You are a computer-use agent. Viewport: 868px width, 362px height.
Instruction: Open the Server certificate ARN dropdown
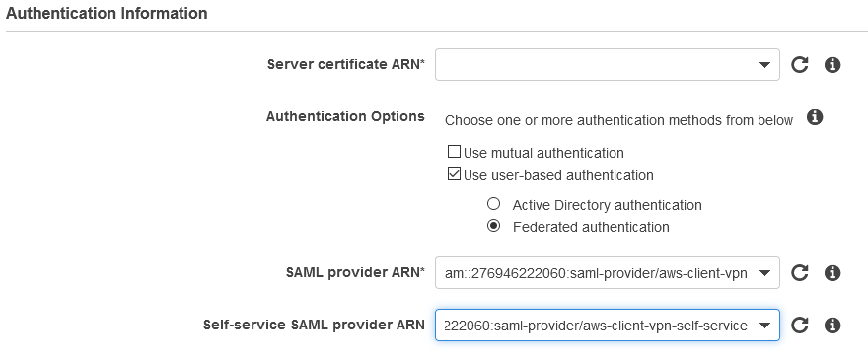(x=608, y=65)
